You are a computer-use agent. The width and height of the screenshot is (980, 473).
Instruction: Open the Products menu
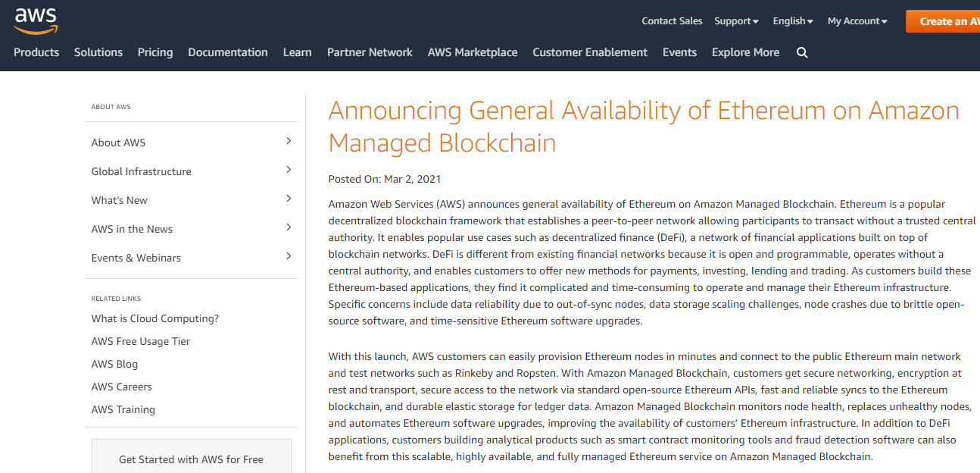(x=36, y=52)
